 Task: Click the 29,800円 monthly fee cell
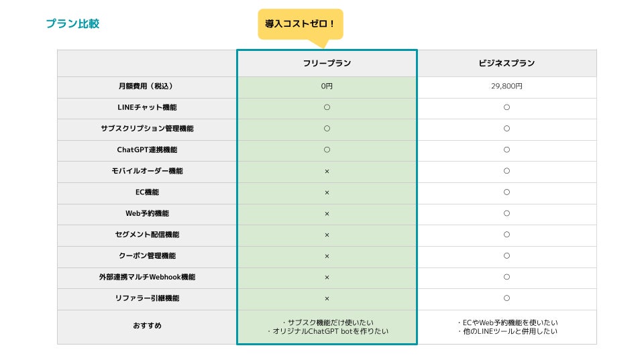506,86
